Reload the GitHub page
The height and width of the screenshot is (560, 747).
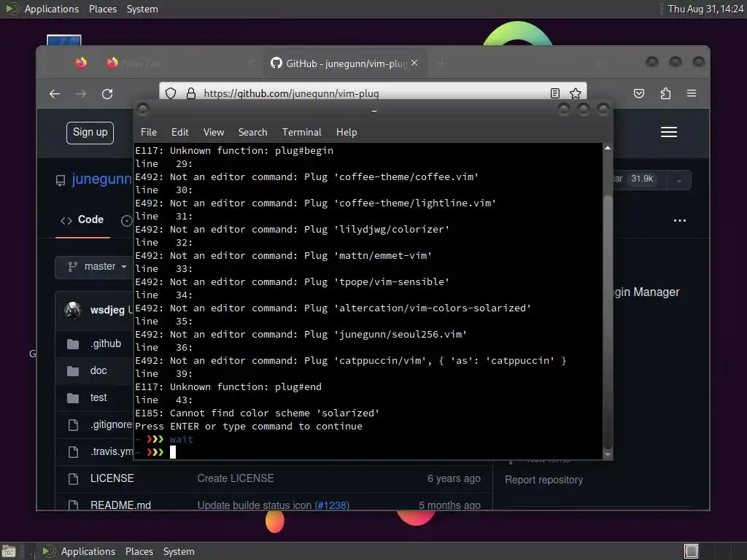click(x=107, y=94)
